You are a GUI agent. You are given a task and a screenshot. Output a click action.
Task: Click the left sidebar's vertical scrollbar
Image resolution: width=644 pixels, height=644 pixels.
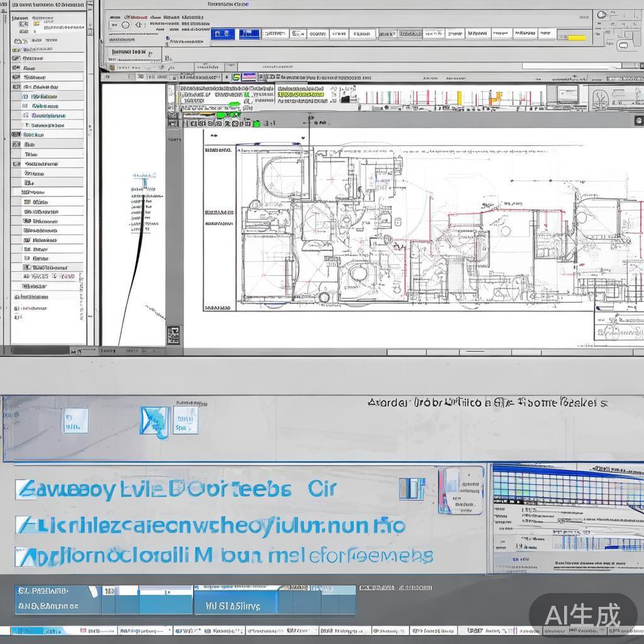tap(90, 177)
